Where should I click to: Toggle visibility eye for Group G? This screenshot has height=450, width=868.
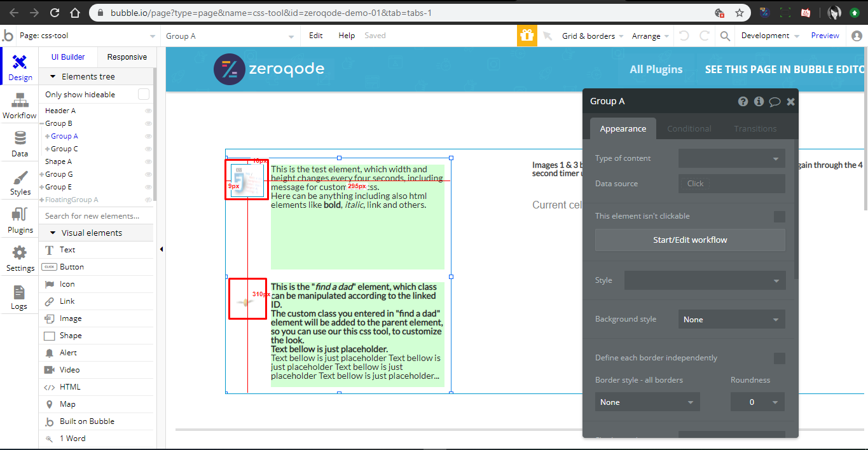point(148,174)
